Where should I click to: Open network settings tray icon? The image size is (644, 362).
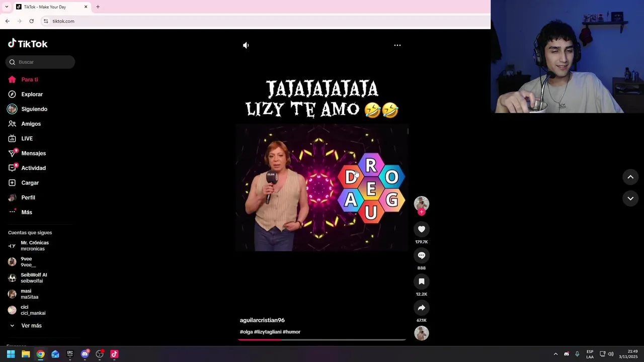[x=602, y=354]
